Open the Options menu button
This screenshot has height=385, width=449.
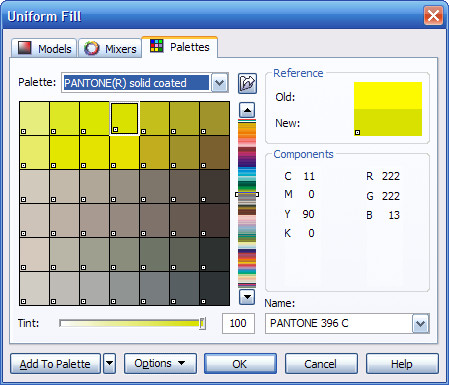pos(160,363)
